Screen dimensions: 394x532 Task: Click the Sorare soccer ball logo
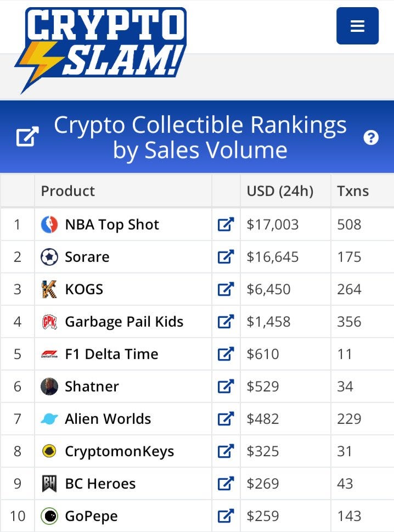tap(49, 257)
